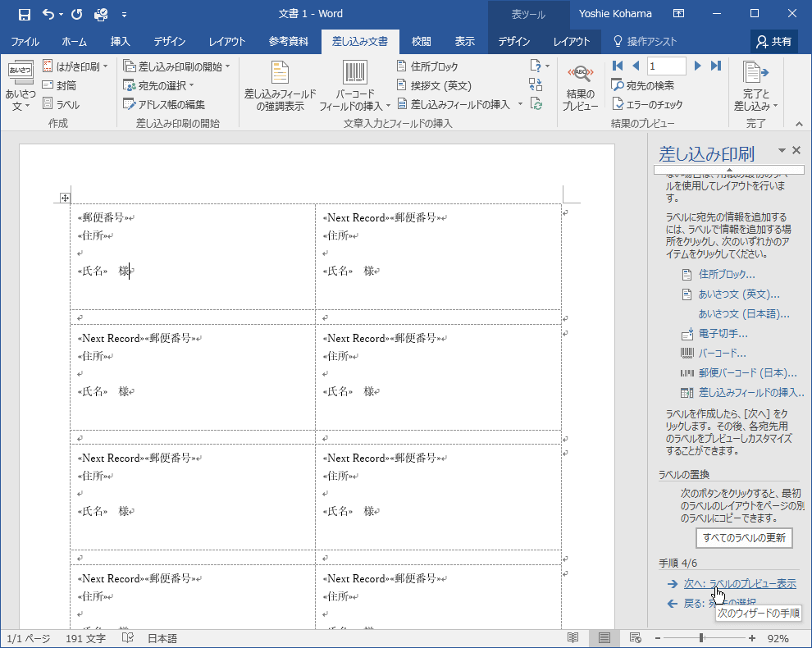The image size is (812, 648).
Task: Switch to Web Layout view icon
Action: click(x=636, y=638)
